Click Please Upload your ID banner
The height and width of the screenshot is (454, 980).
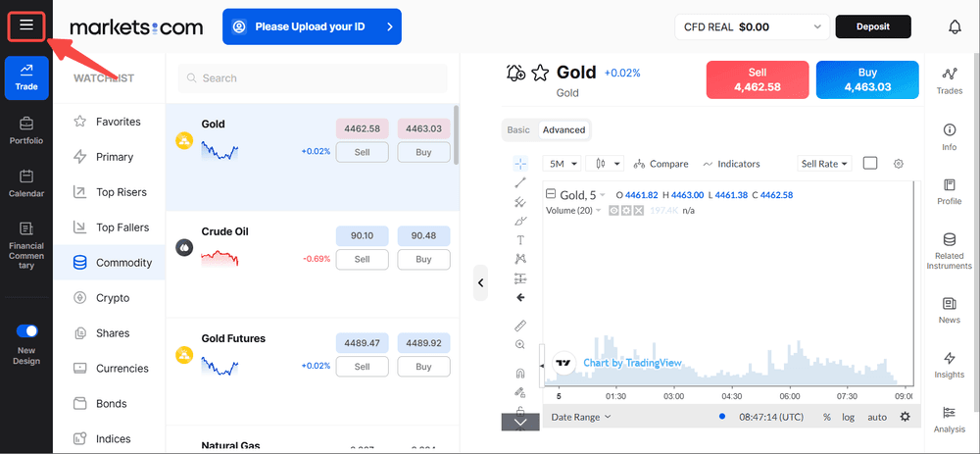tap(312, 26)
